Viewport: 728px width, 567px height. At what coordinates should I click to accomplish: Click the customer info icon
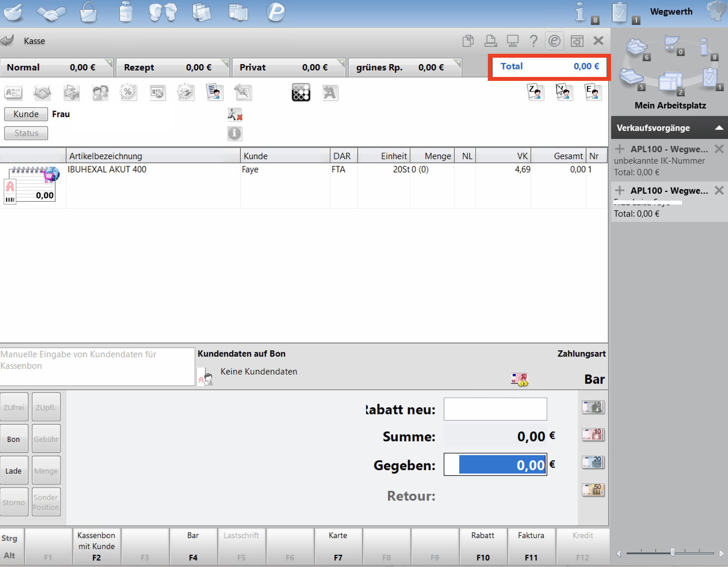[x=235, y=134]
